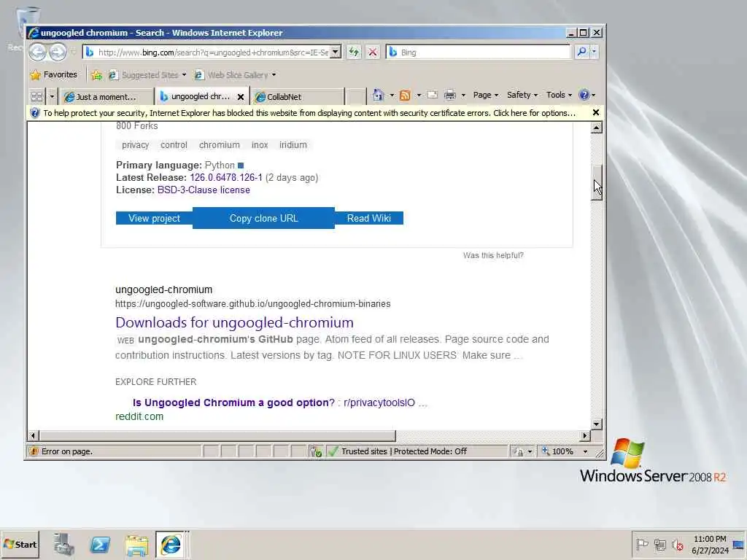747x560 pixels.
Task: Run a search with the magnifier icon
Action: (581, 52)
